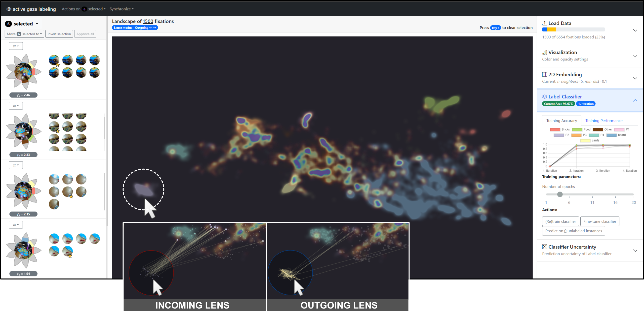Click the 2D Embedding map icon
644x312 pixels.
[x=544, y=74]
